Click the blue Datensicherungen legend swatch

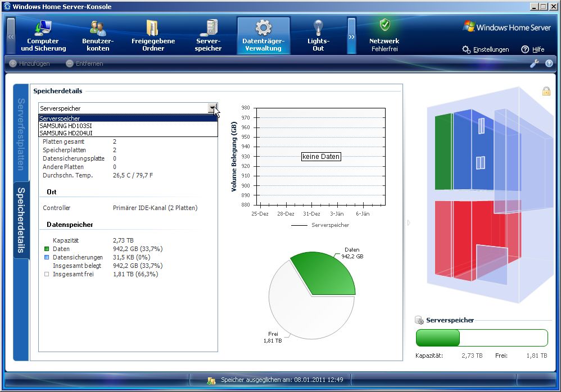click(x=47, y=257)
